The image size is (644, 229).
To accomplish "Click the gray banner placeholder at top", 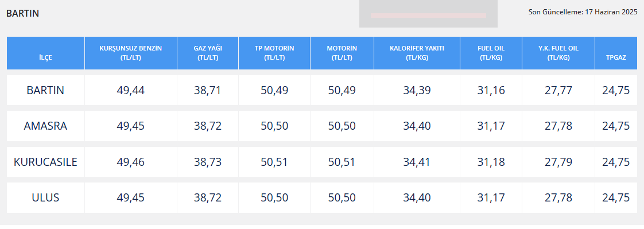I will [x=428, y=14].
